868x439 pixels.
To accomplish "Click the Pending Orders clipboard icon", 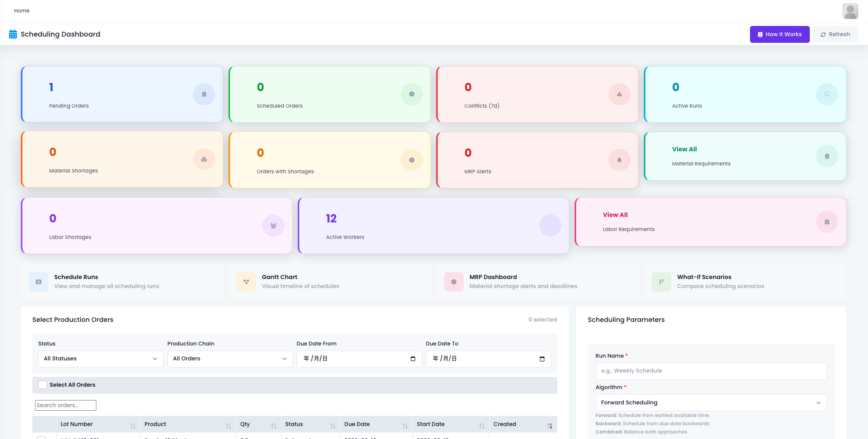I will point(204,94).
